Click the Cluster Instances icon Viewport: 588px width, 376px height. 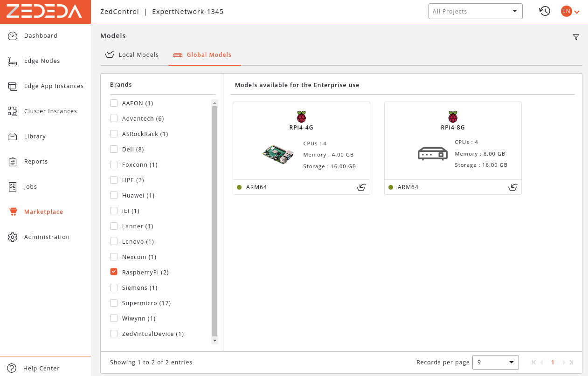(x=13, y=111)
